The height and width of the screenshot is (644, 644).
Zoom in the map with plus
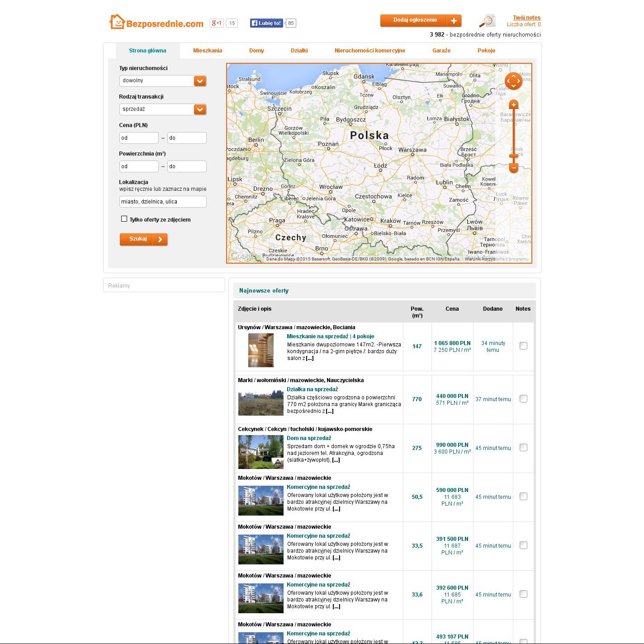pyautogui.click(x=513, y=105)
